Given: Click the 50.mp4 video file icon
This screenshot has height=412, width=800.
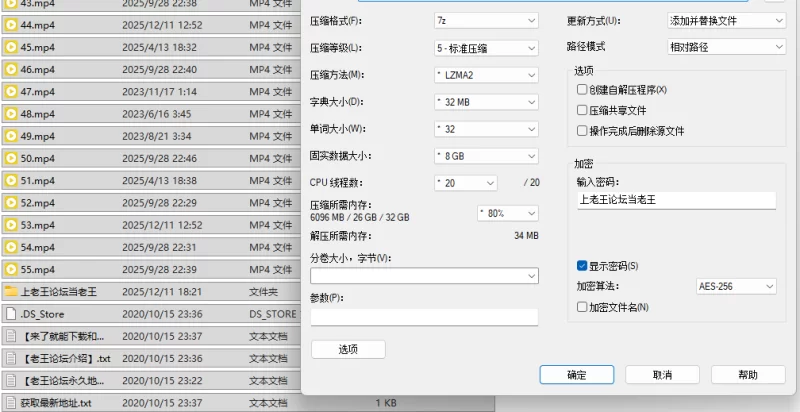Looking at the screenshot, I should [x=11, y=158].
